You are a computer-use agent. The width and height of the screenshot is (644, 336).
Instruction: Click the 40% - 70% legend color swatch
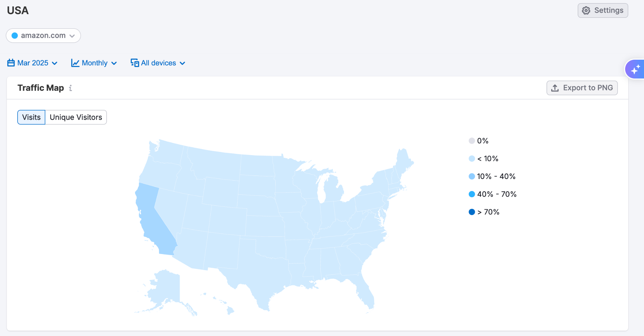pos(471,194)
